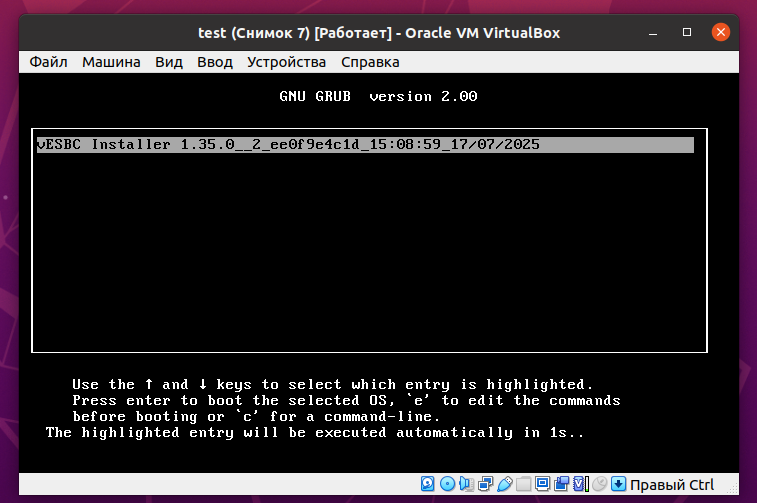This screenshot has height=503, width=757.
Task: Minimize the VirtualBox window
Action: (x=653, y=33)
